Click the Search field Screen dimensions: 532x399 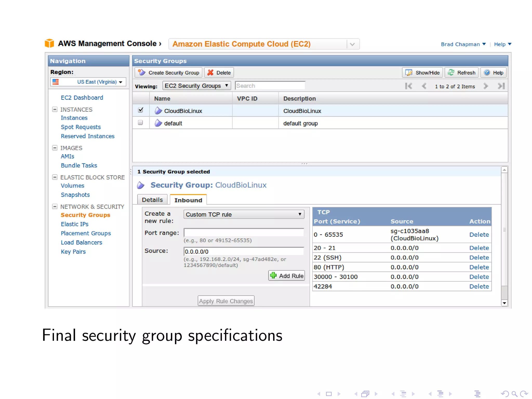270,86
